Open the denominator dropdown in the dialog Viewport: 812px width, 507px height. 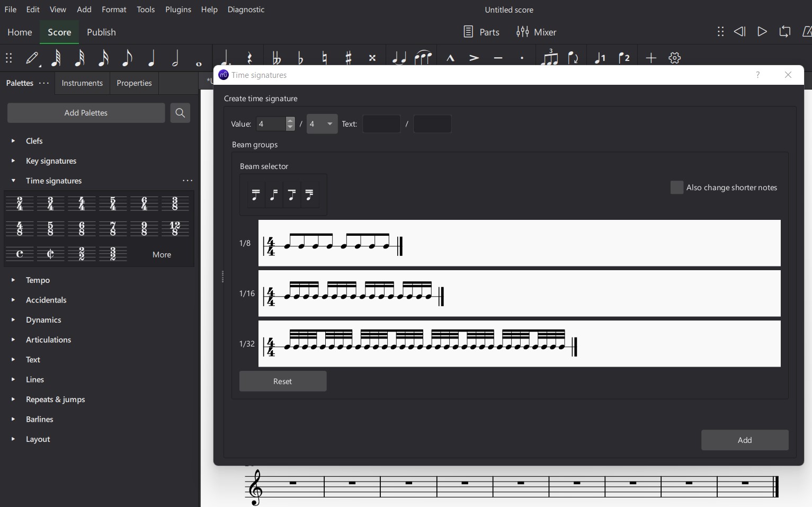tap(329, 123)
